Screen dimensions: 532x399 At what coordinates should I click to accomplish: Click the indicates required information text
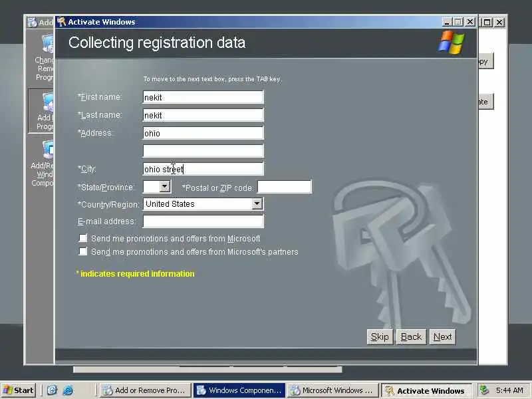tap(136, 274)
